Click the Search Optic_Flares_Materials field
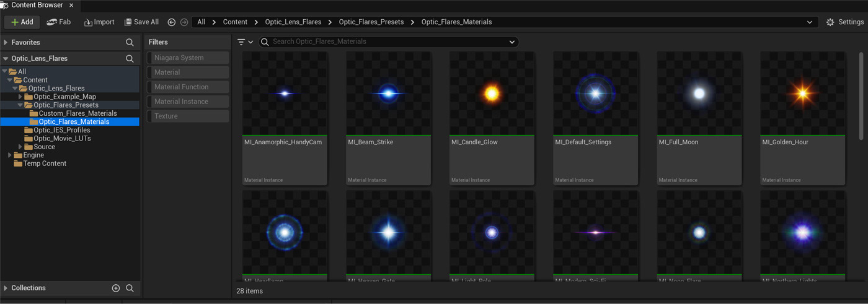Viewport: 868px width, 304px height. [x=387, y=42]
